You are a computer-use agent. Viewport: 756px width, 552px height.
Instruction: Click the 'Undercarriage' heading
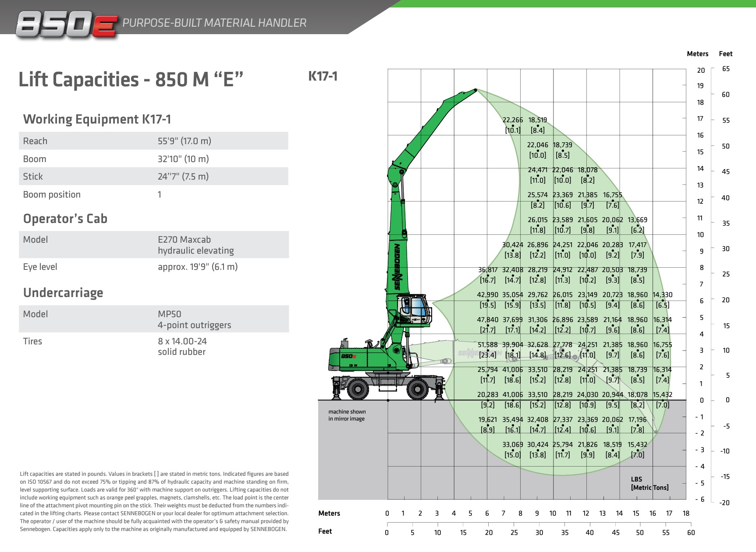click(63, 293)
